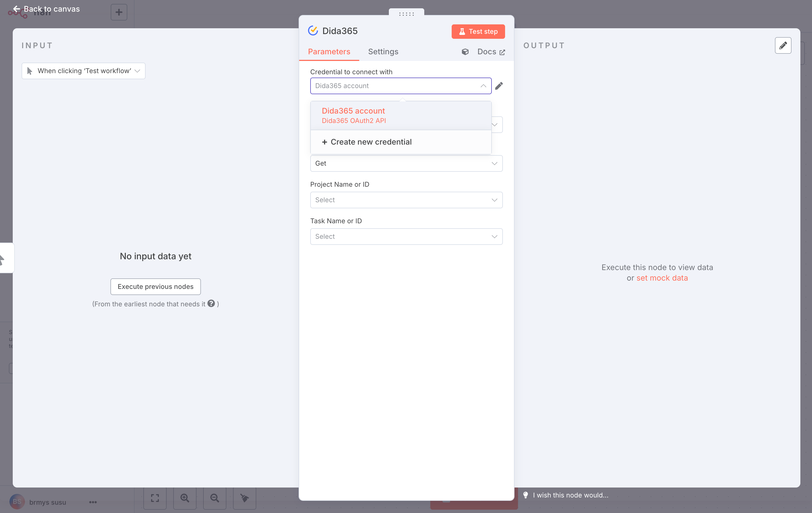
Task: Click the zoom out magnifier icon
Action: [x=214, y=498]
